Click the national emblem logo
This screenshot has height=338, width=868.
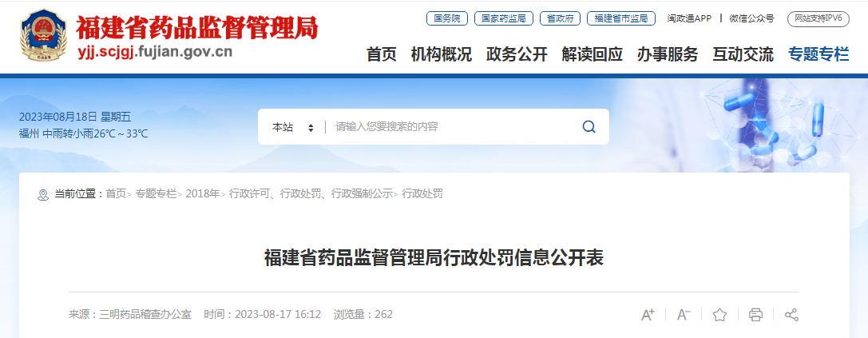click(43, 35)
